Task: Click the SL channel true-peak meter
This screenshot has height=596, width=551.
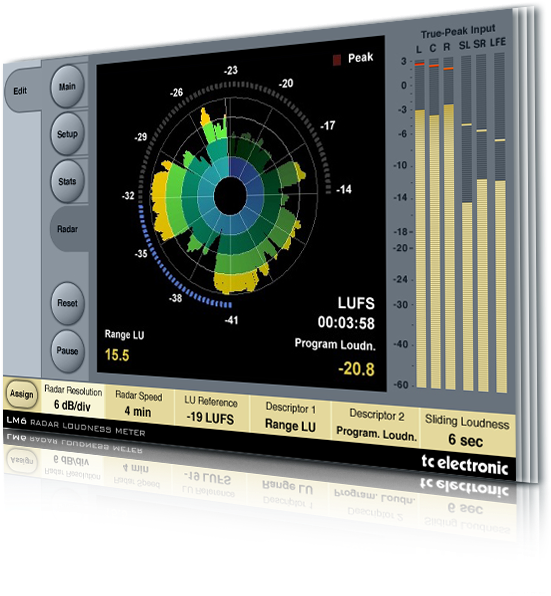Action: tap(467, 223)
